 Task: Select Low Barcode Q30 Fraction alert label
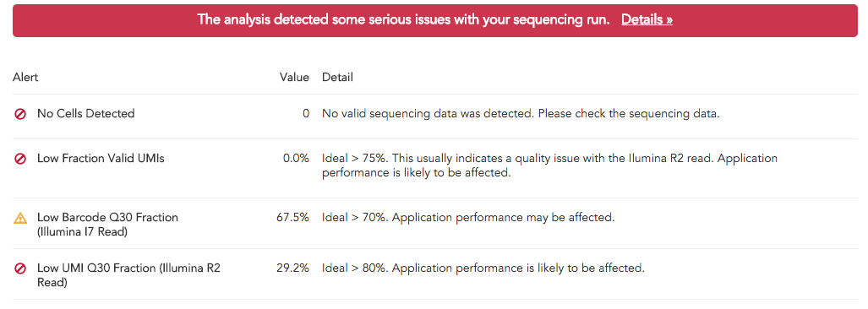(x=107, y=225)
